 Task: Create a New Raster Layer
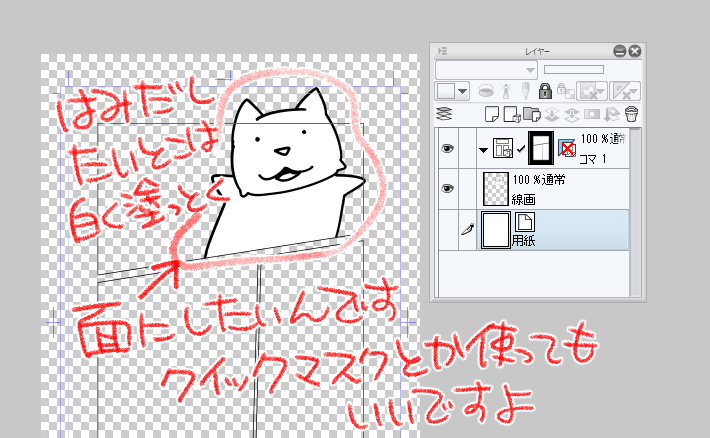pyautogui.click(x=492, y=114)
